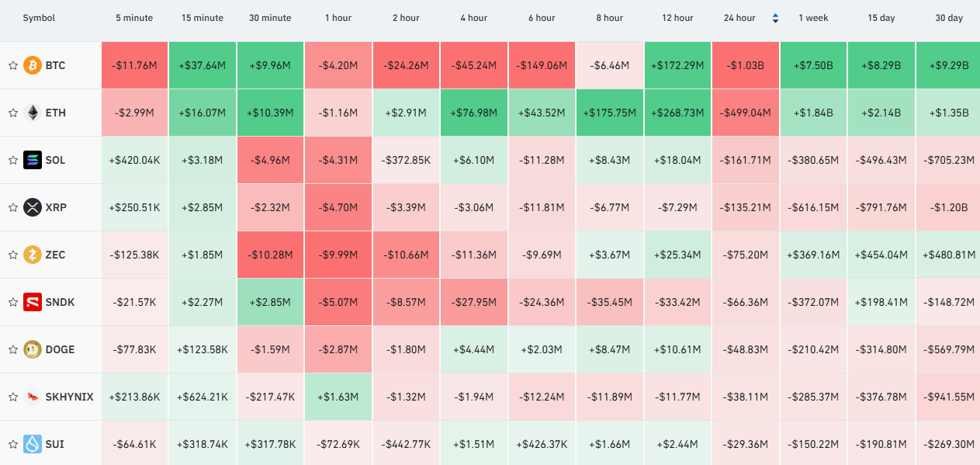Click the red SNDK logo icon

click(33, 302)
